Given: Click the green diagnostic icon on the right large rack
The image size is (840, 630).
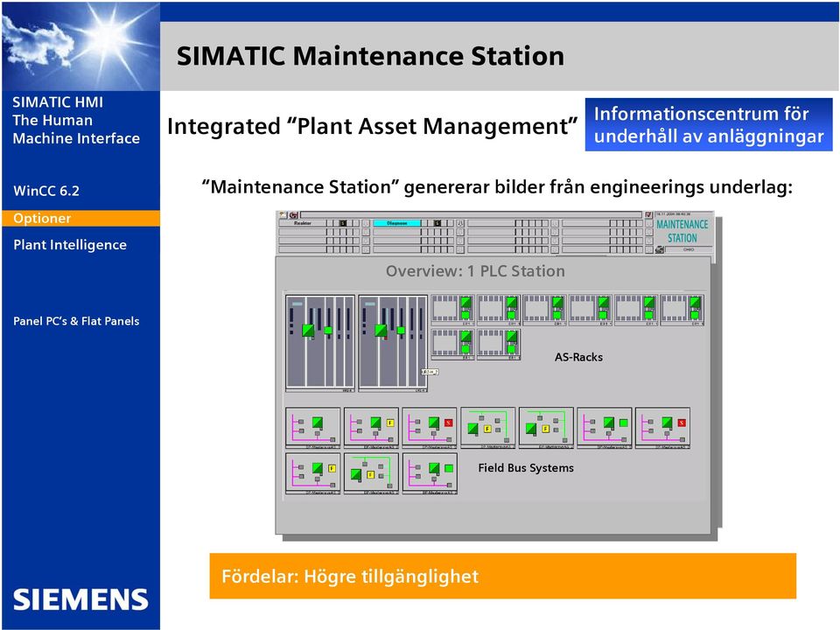Looking at the screenshot, I should (x=381, y=331).
